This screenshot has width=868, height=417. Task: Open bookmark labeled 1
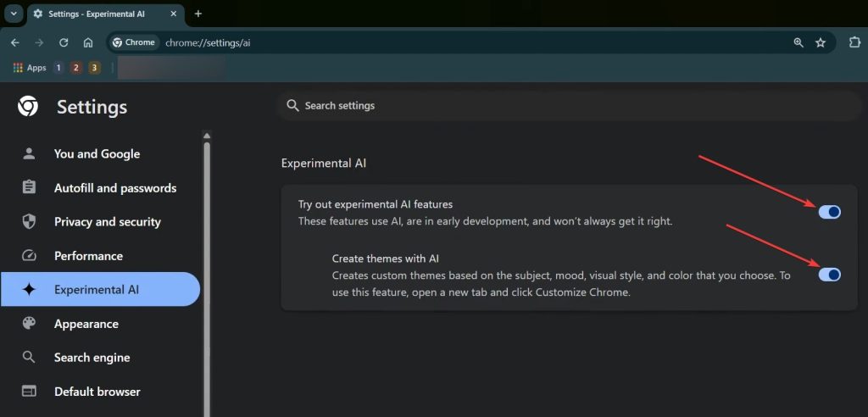[58, 68]
